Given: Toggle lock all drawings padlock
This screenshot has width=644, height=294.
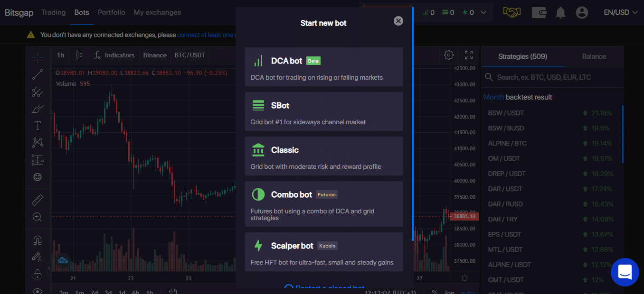Looking at the screenshot, I should click(38, 274).
